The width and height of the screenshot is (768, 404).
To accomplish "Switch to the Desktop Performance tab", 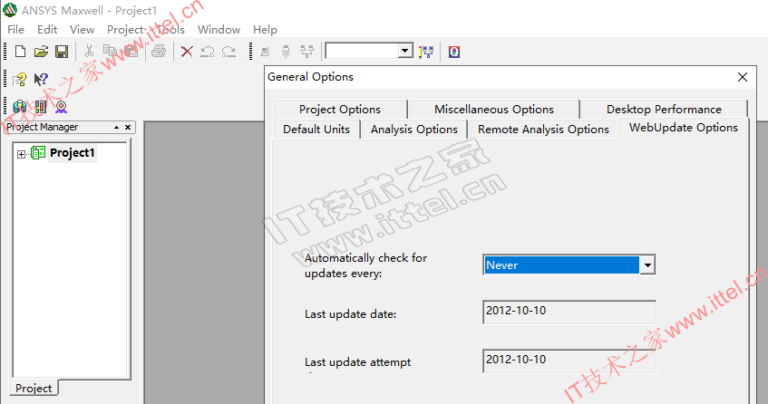I will (x=663, y=109).
